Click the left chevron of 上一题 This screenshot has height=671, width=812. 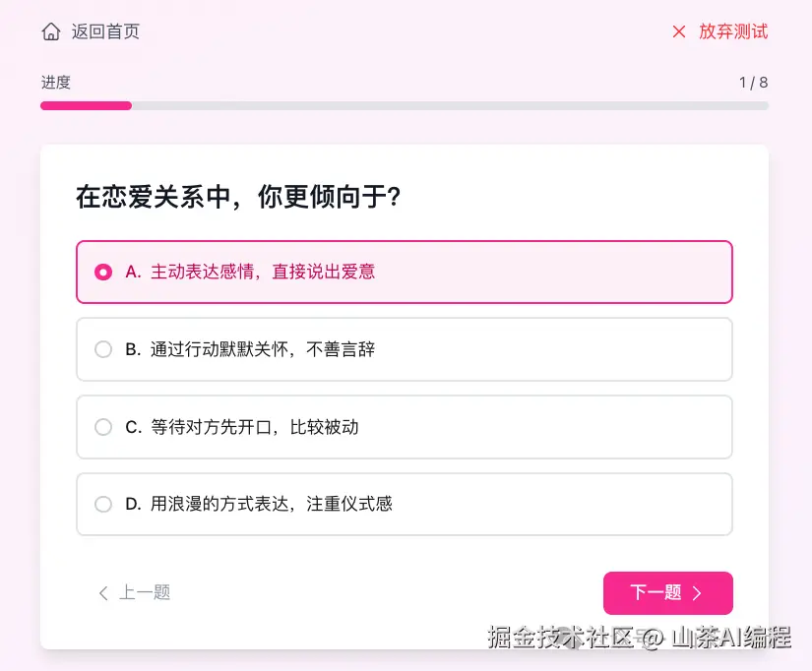tap(102, 593)
